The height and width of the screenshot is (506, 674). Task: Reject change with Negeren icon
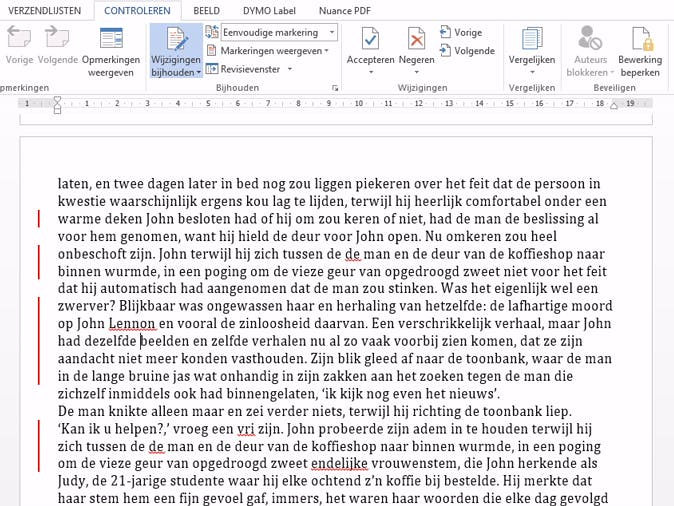pos(417,39)
